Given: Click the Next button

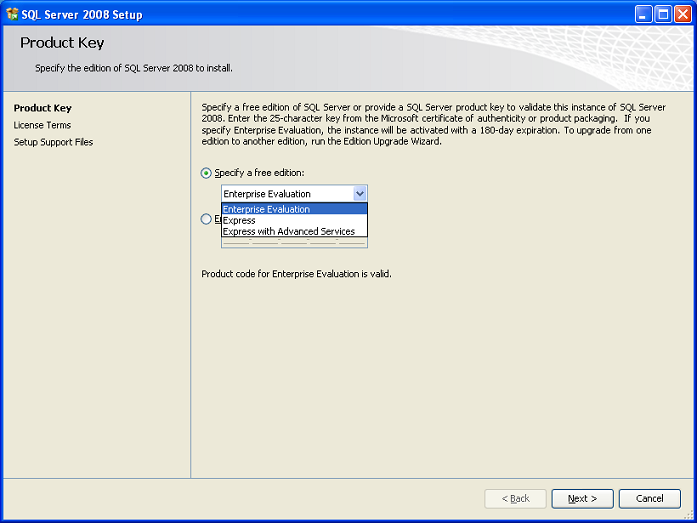Looking at the screenshot, I should coord(582,499).
